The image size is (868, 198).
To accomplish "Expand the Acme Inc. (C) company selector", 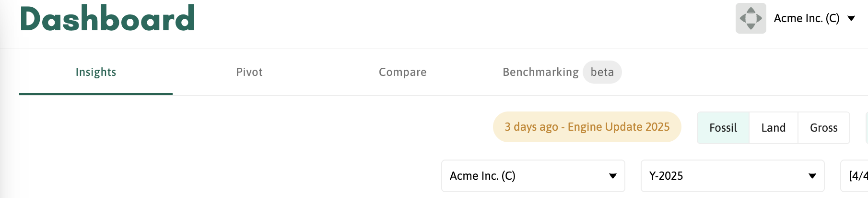I will click(x=532, y=176).
